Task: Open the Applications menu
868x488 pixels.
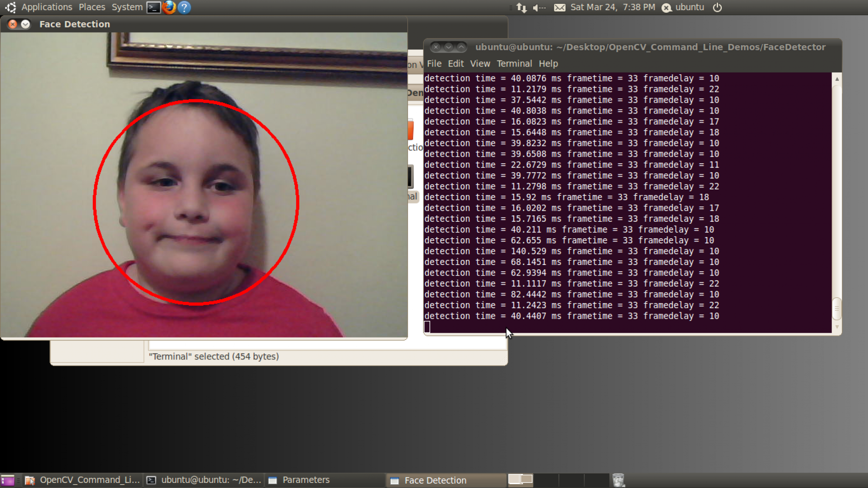Action: click(47, 7)
